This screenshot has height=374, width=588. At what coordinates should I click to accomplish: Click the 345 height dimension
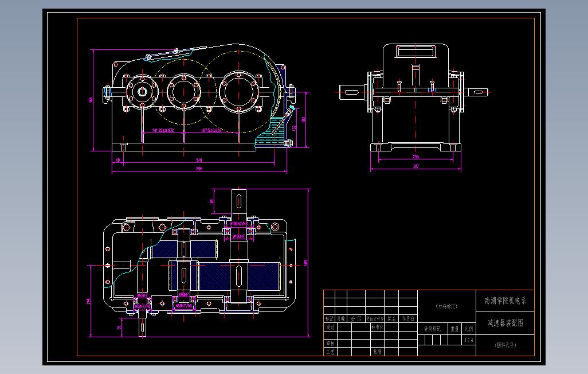coord(91,100)
